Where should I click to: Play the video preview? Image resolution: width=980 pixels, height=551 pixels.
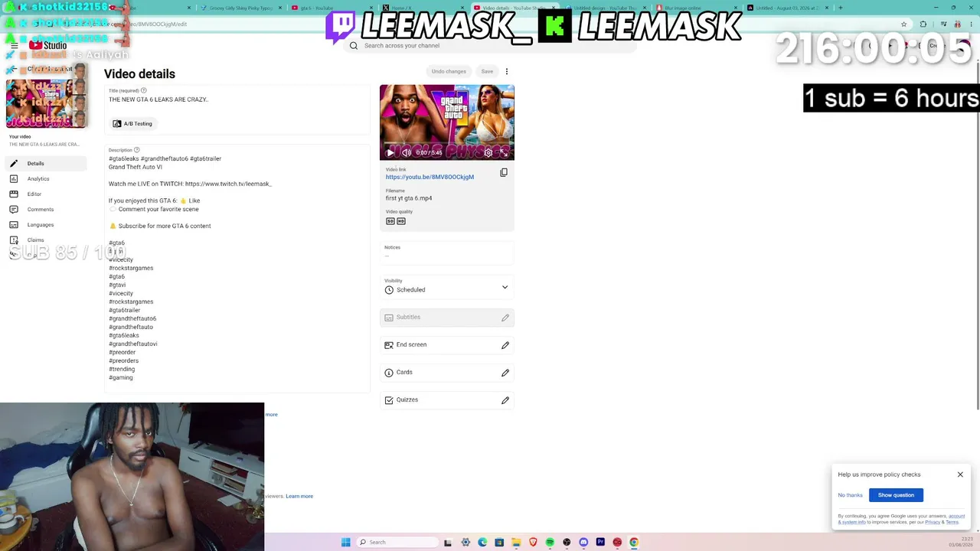390,152
